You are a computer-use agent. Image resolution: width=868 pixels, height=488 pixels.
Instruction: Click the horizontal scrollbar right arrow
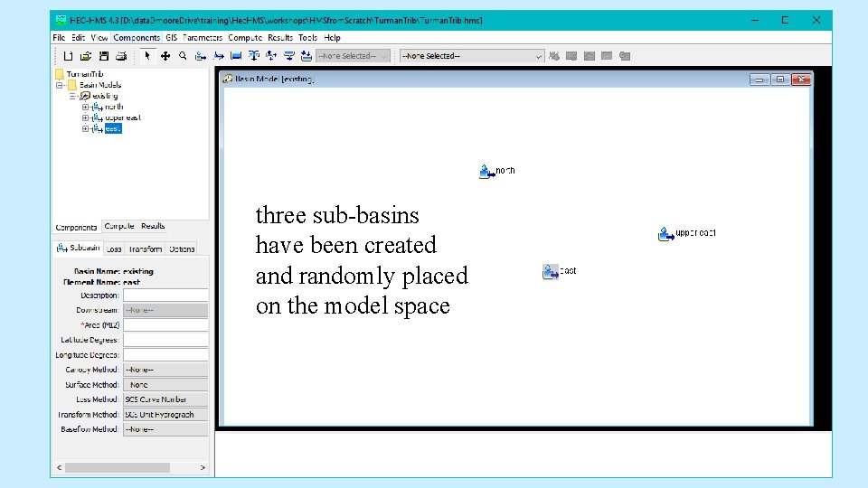[x=203, y=468]
